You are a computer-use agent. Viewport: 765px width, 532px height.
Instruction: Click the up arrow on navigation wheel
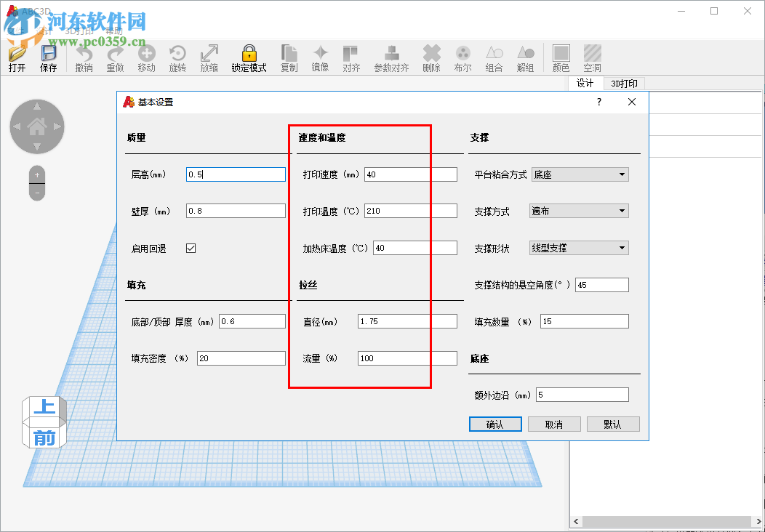point(37,106)
